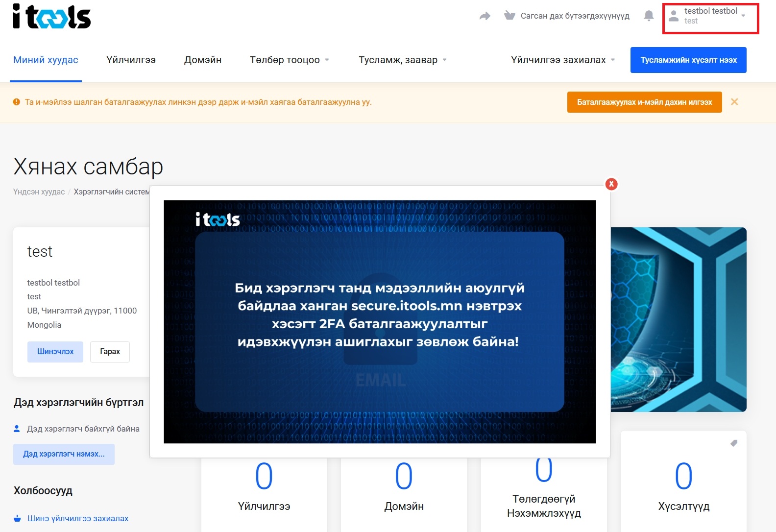Open the Тусламж, заавар dropdown

tap(402, 60)
